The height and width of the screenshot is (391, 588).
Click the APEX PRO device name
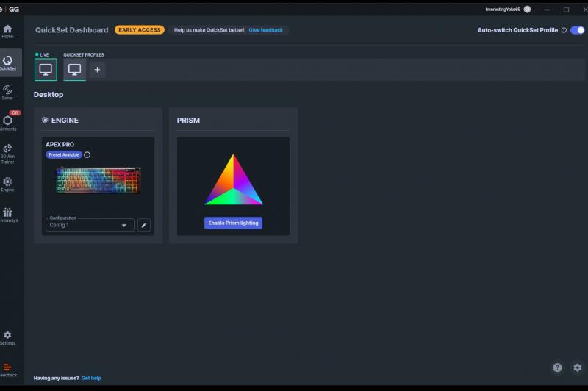[60, 144]
